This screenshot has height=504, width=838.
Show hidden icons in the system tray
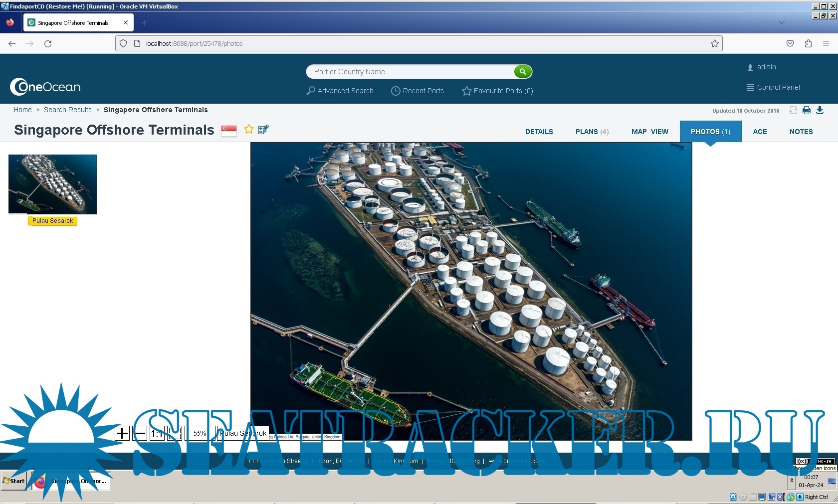[x=791, y=482]
